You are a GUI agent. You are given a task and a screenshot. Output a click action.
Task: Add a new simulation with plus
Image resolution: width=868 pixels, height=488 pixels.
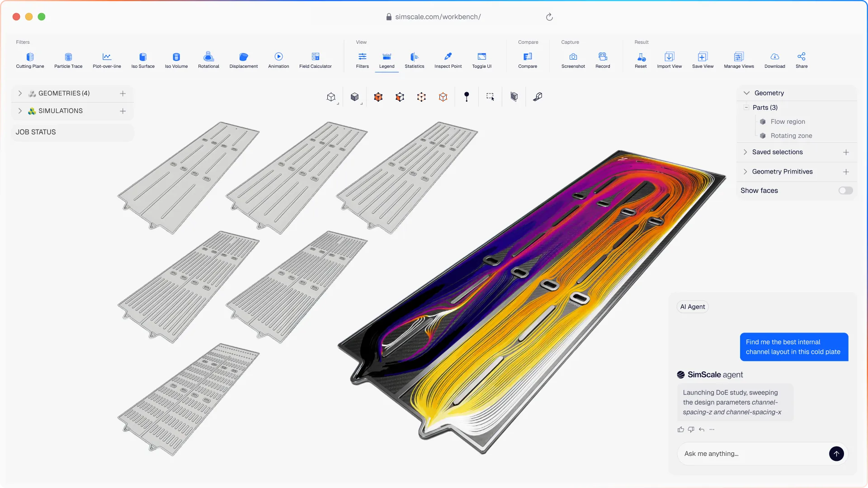[x=123, y=111]
